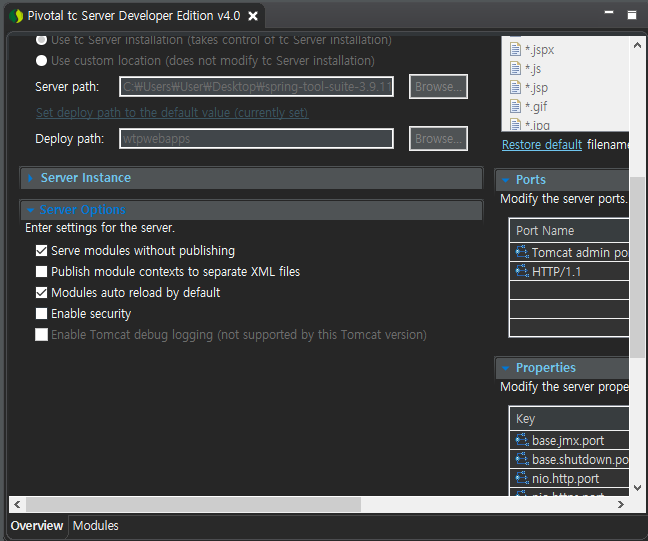Maximize the editor view
This screenshot has width=648, height=541.
pyautogui.click(x=631, y=15)
